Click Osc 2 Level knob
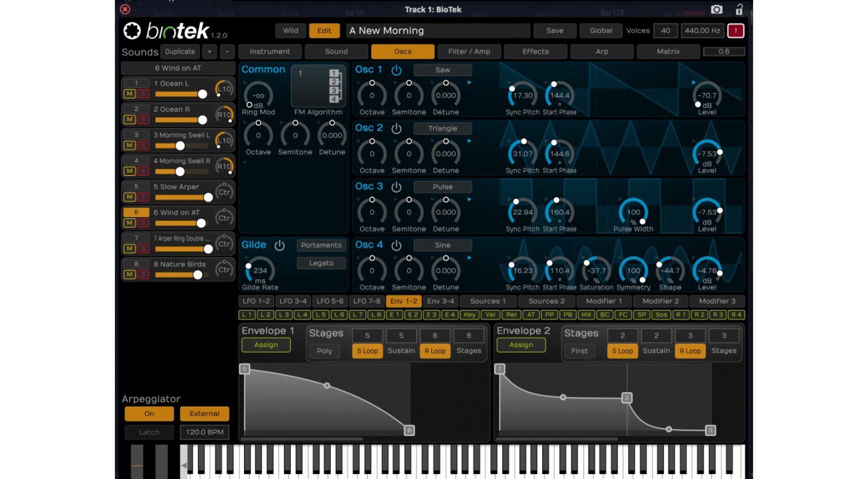The height and width of the screenshot is (479, 868). pos(707,153)
